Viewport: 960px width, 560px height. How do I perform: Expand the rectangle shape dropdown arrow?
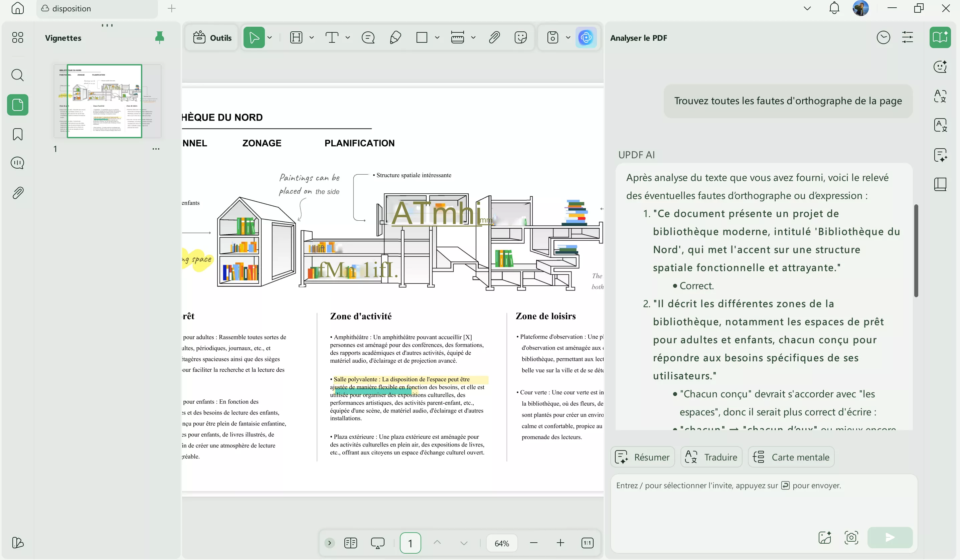(437, 37)
